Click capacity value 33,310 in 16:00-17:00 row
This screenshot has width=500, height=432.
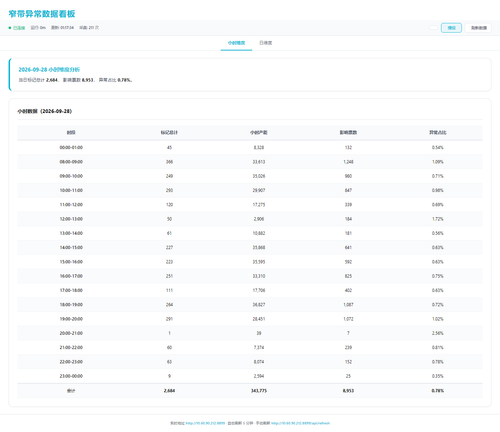coord(259,276)
